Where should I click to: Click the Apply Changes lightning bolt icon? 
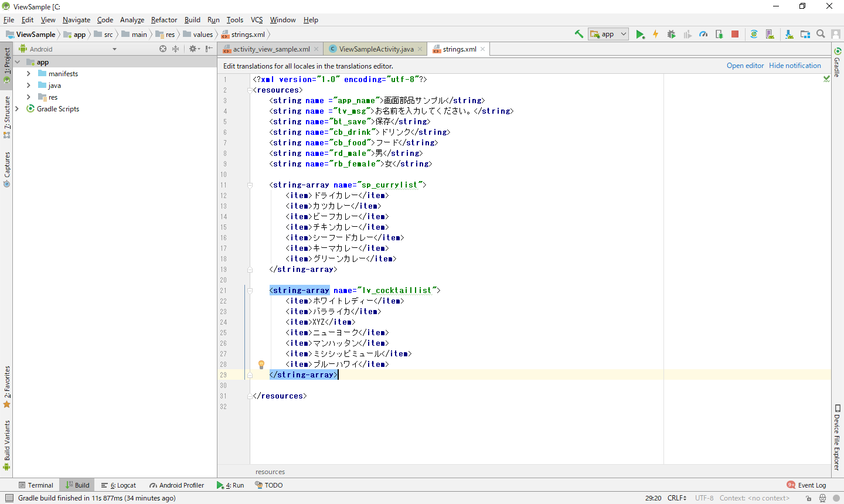[x=655, y=35]
